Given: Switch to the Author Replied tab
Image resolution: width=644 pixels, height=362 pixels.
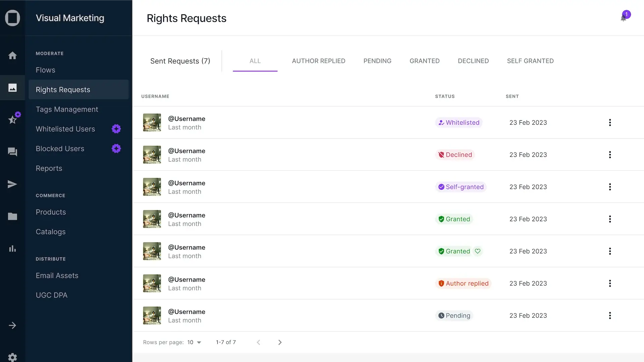Looking at the screenshot, I should point(318,61).
